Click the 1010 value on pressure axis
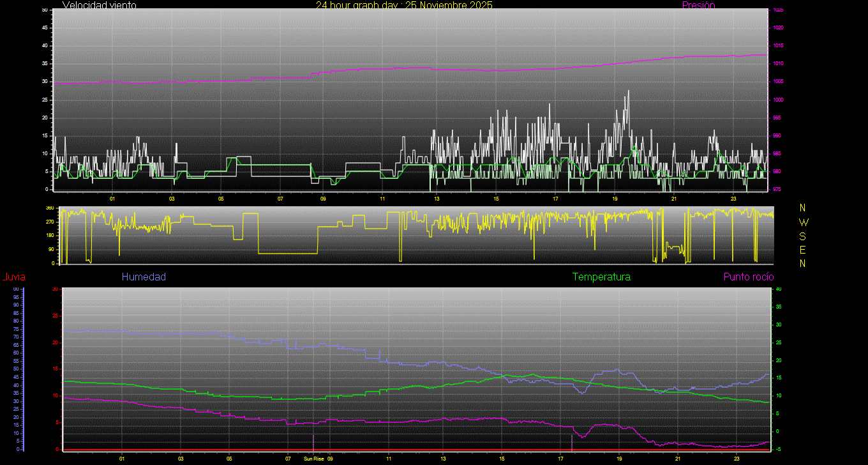 coord(779,64)
